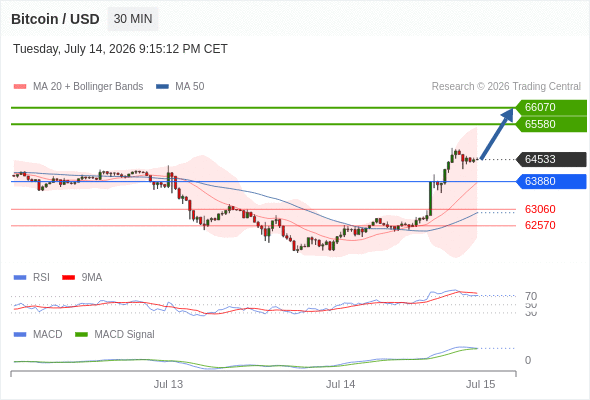Click the MA 20 + Bollinger Bands label
The image size is (590, 400).
pyautogui.click(x=88, y=87)
